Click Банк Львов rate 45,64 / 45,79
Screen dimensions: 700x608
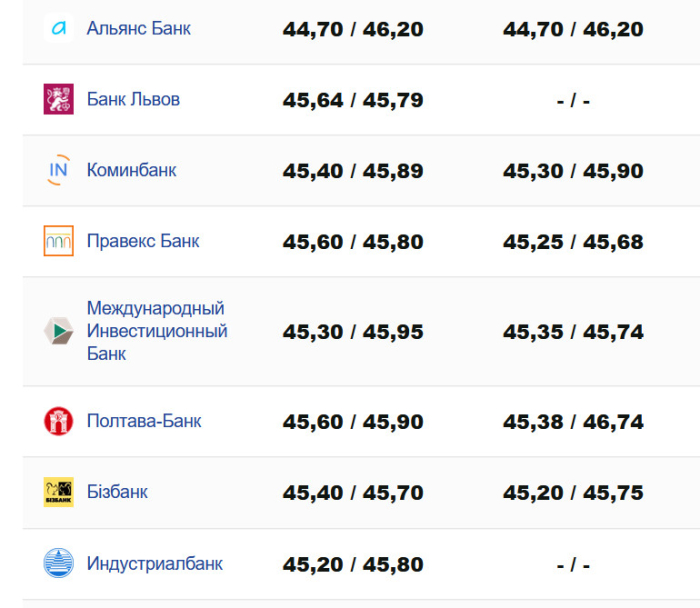pos(353,100)
